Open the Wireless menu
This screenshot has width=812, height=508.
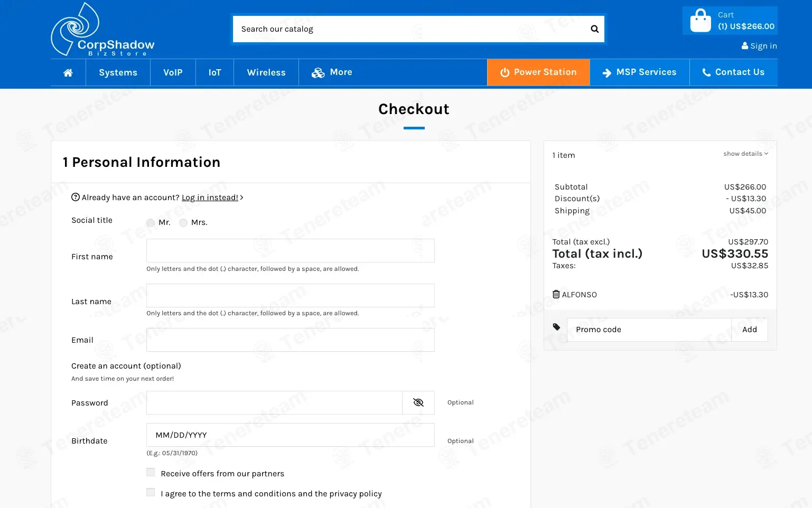tap(266, 72)
